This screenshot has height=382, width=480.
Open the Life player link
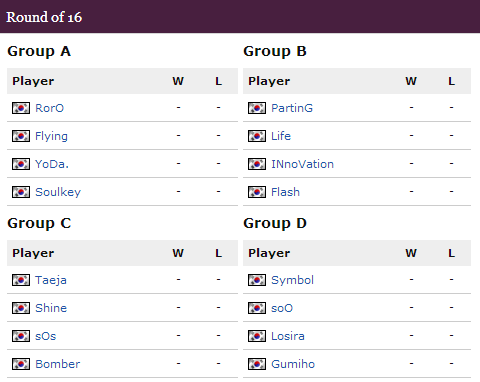281,136
